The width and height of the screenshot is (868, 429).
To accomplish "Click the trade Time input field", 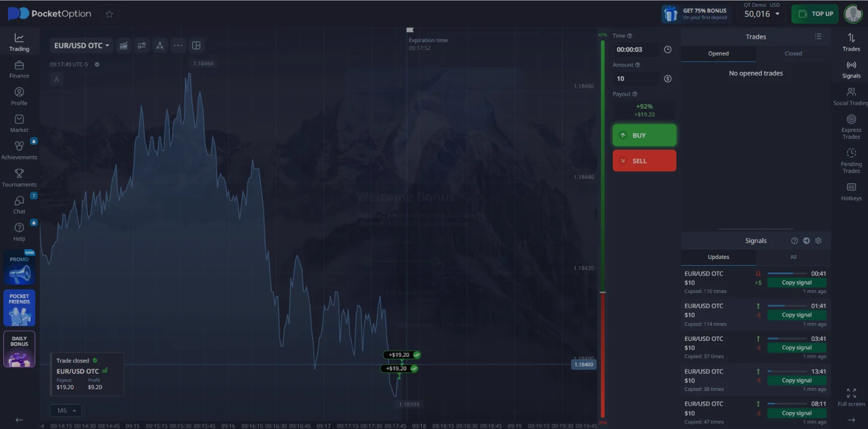I will [x=636, y=49].
